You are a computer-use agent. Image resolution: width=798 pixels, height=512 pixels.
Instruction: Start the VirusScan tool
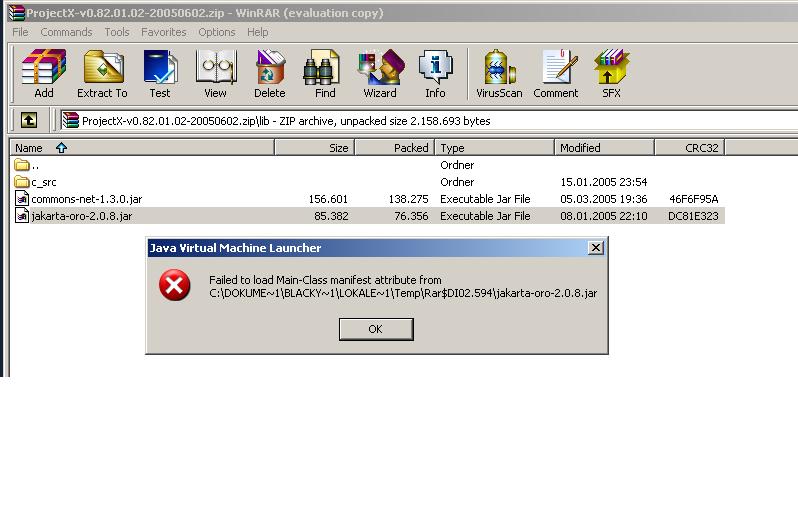(499, 74)
